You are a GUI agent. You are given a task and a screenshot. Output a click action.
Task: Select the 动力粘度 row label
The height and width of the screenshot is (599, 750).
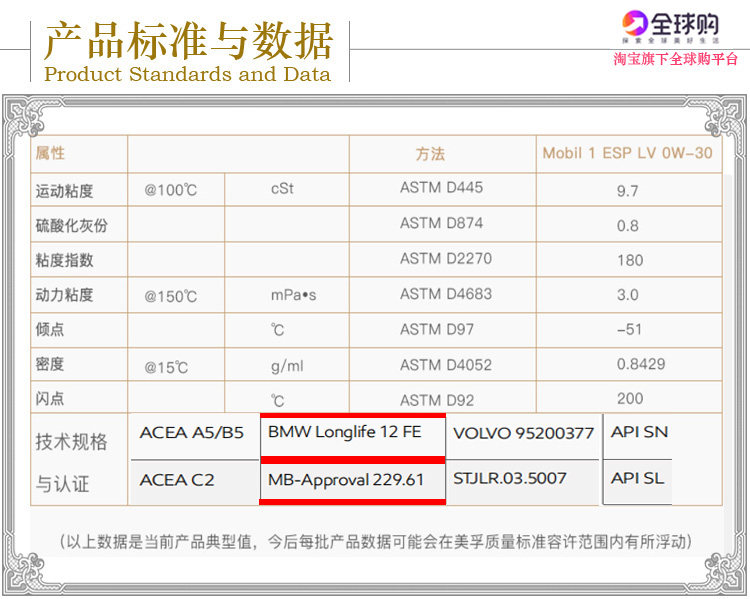64,295
